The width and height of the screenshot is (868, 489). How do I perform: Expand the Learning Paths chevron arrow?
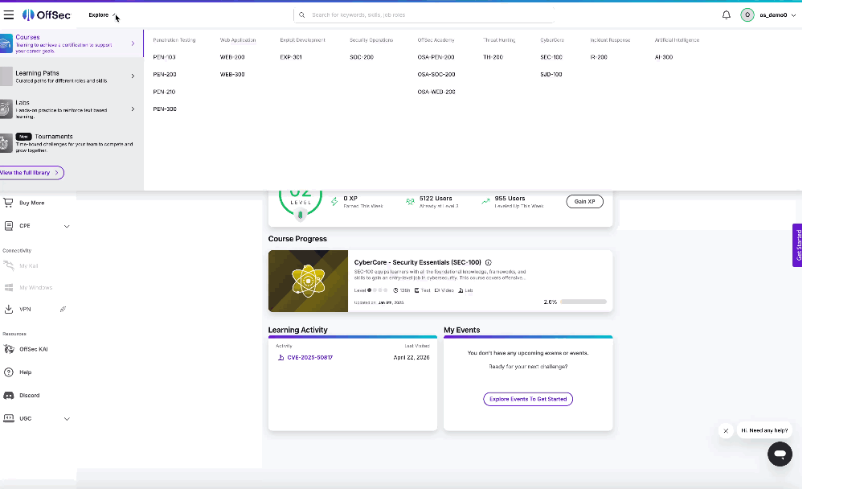tap(133, 76)
